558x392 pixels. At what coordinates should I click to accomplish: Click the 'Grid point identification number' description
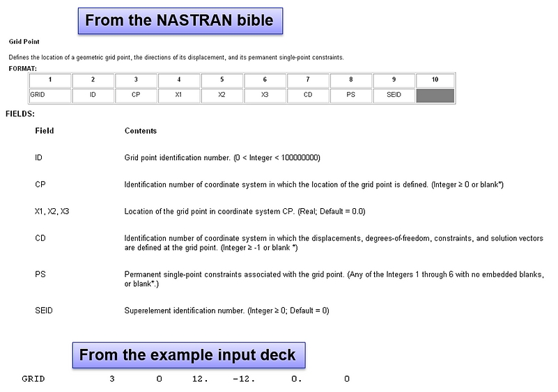tap(222, 157)
